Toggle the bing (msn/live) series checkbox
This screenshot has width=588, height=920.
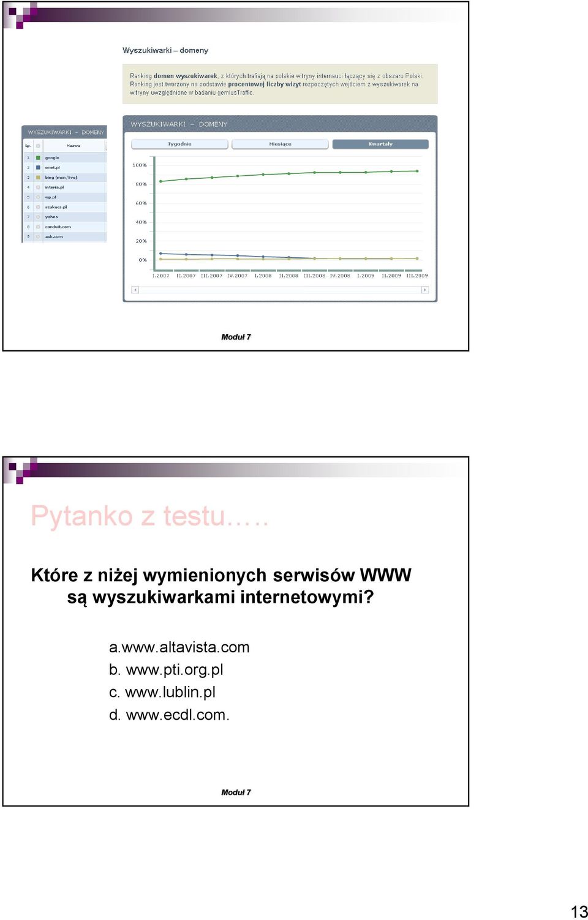38,177
